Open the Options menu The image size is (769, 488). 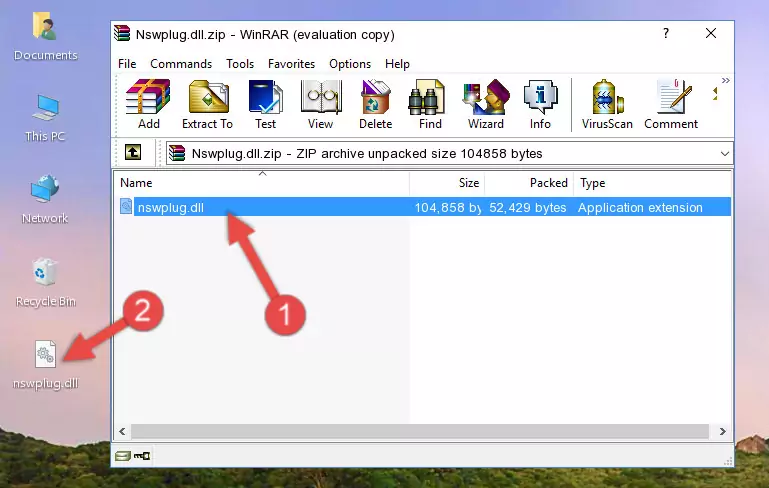coord(350,64)
